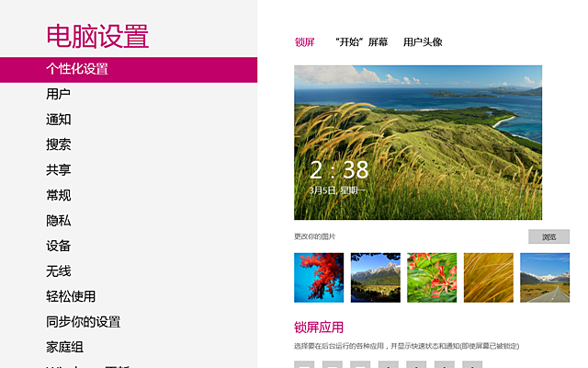Choose the golden grass thumbnail picture
This screenshot has width=588, height=368.
tap(488, 278)
